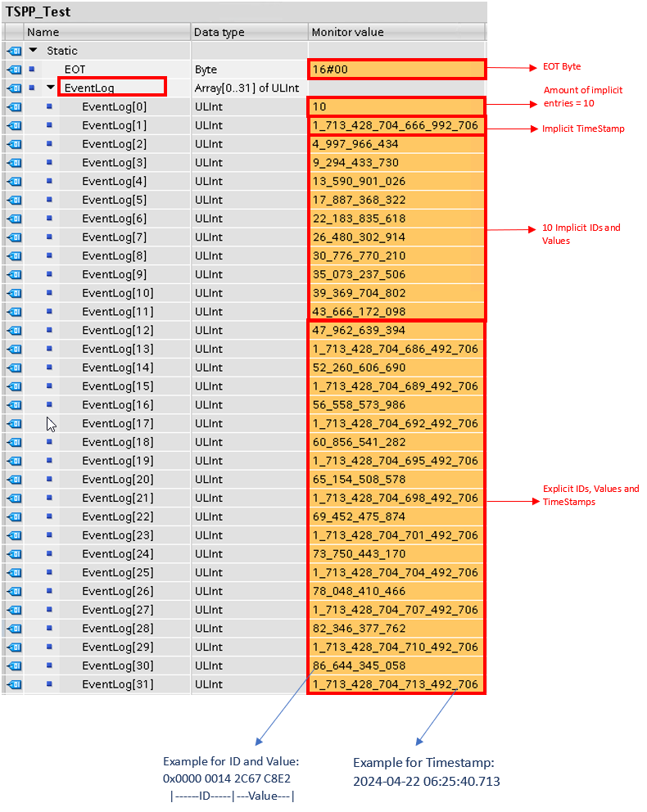Click monitor value 82_346_377_762
Screen dimensions: 647x812
(396, 629)
